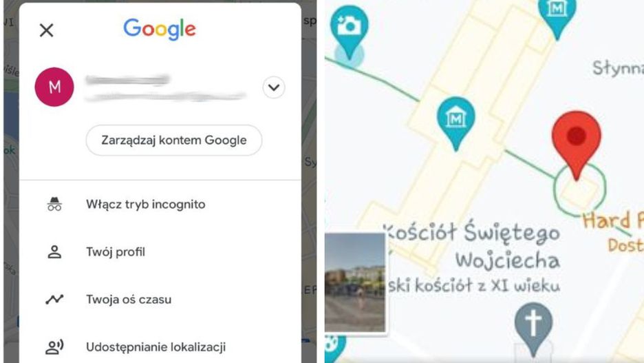Image resolution: width=644 pixels, height=363 pixels.
Task: Open Zarządzaj kontem Google
Action: click(174, 141)
